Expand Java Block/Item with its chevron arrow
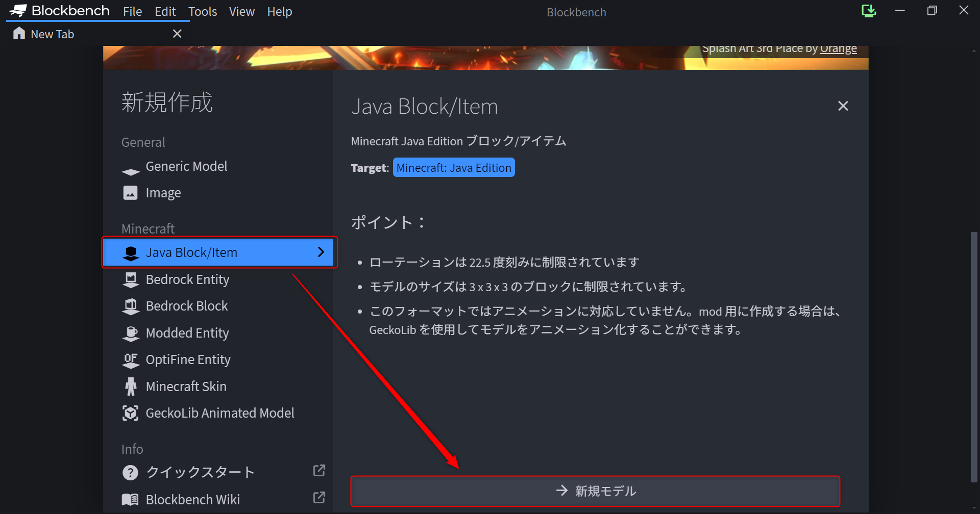Screen dimensions: 980x514 (321, 252)
